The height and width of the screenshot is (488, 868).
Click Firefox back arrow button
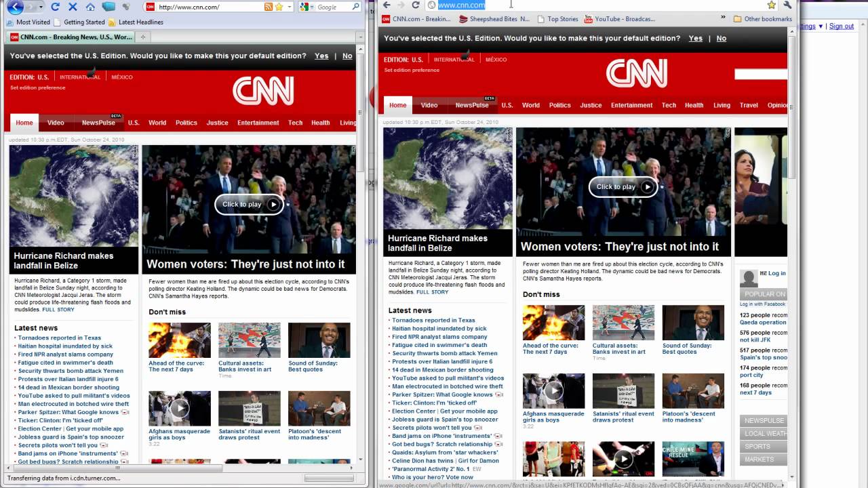[15, 7]
